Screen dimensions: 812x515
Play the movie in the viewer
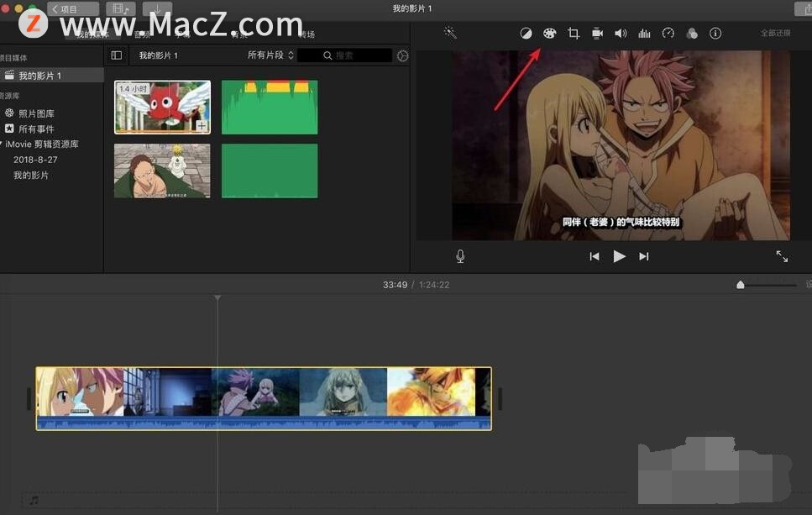coord(620,256)
